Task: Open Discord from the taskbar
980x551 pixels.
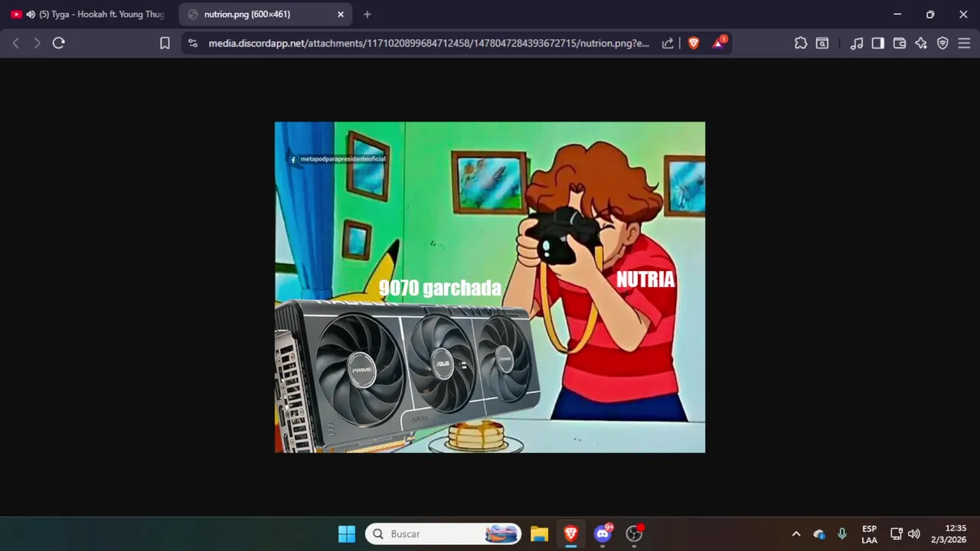Action: [603, 533]
